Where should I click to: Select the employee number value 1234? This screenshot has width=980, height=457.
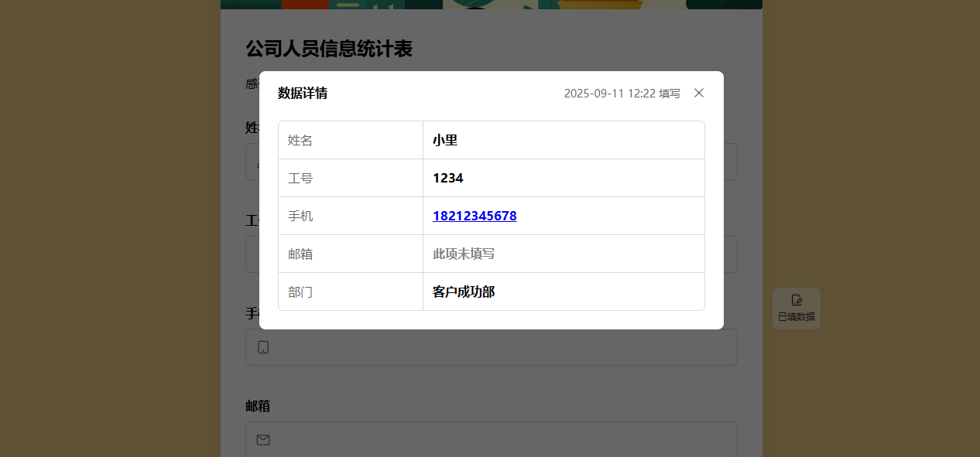[447, 178]
